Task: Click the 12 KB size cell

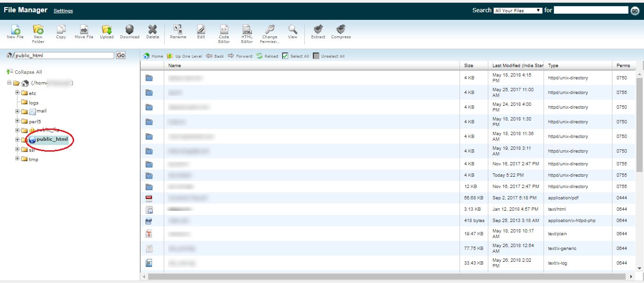Action: (470, 187)
